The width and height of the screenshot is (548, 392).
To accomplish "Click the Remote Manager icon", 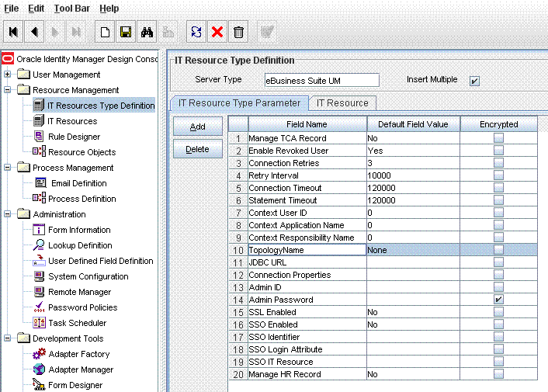I will point(39,291).
